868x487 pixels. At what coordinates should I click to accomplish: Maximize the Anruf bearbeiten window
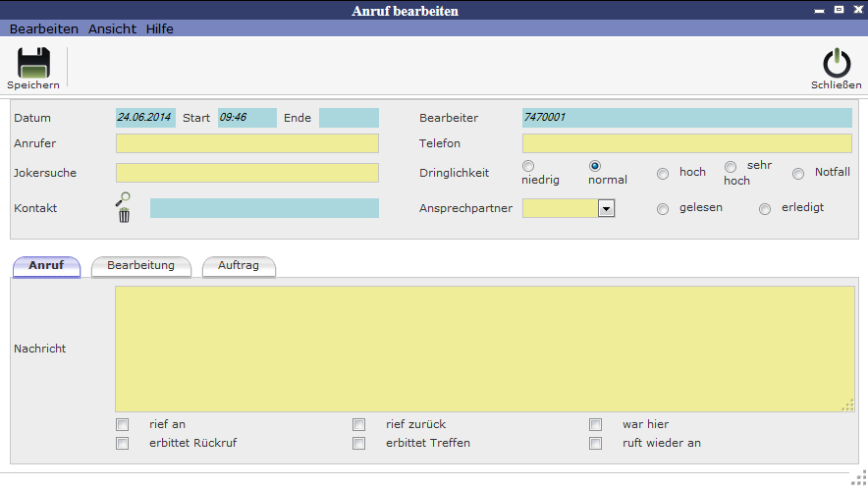[x=838, y=10]
